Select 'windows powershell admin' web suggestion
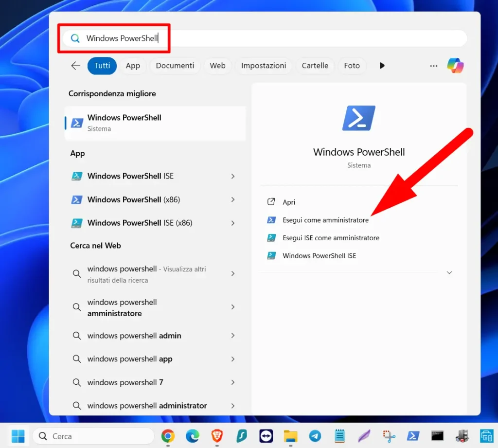Screen dimensions: 498x448 coord(155,336)
